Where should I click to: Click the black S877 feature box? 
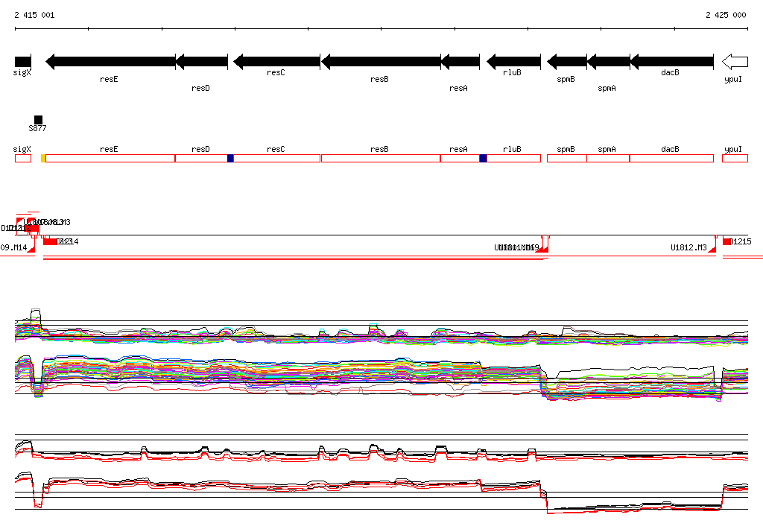tap(39, 120)
